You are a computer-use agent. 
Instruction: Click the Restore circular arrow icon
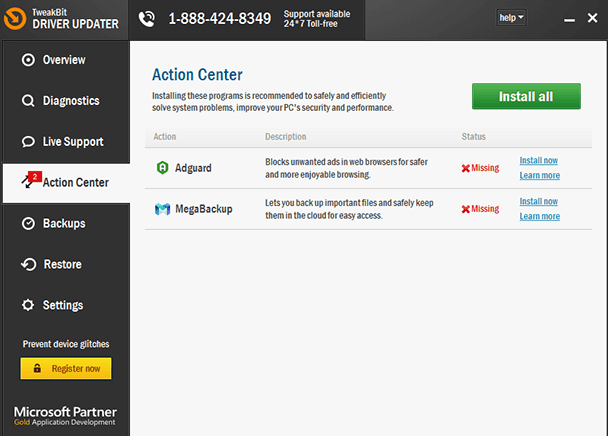click(x=28, y=264)
